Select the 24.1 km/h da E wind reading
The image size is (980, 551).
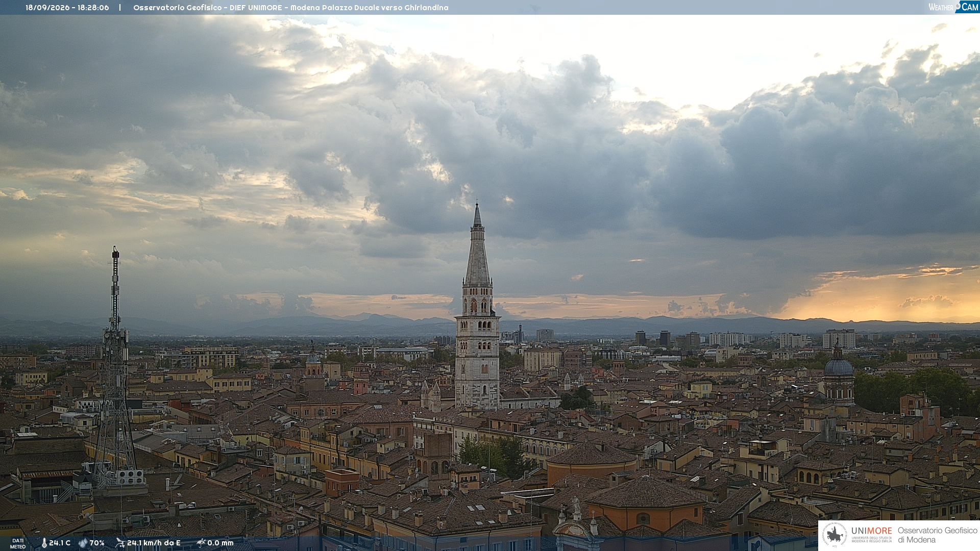click(154, 543)
